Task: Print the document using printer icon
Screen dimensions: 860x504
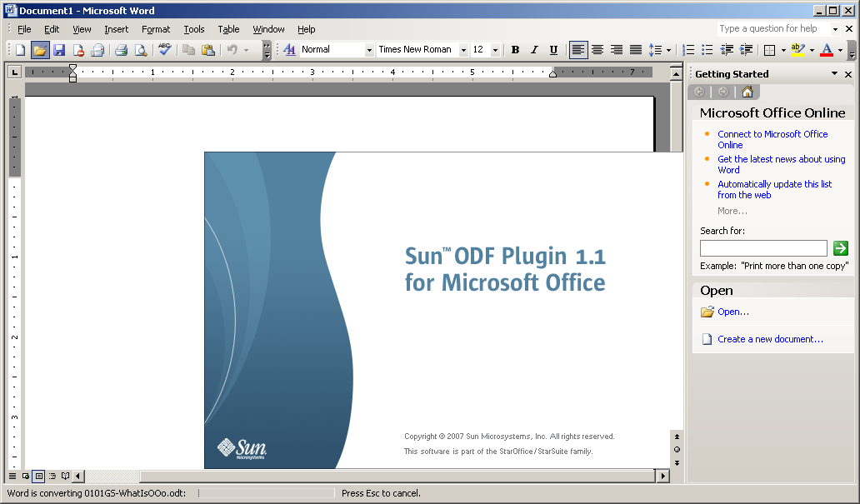Action: 121,50
